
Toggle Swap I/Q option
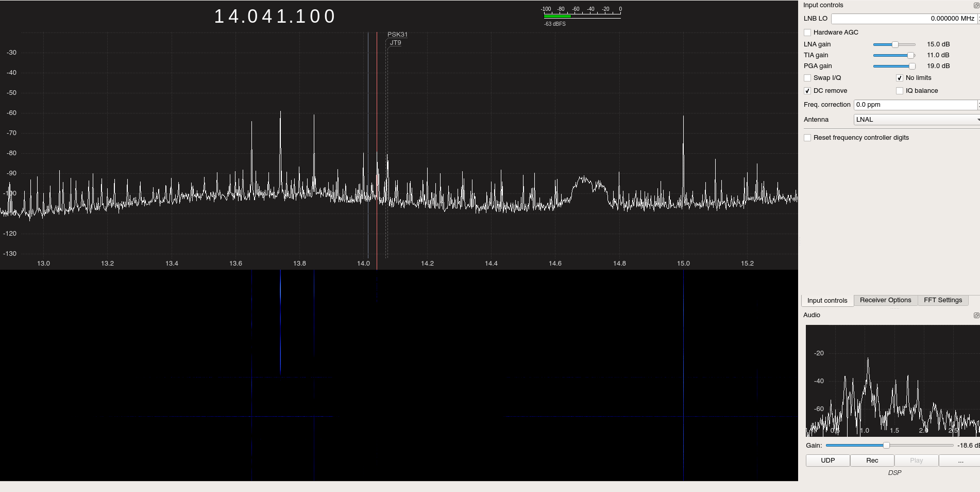(x=807, y=78)
